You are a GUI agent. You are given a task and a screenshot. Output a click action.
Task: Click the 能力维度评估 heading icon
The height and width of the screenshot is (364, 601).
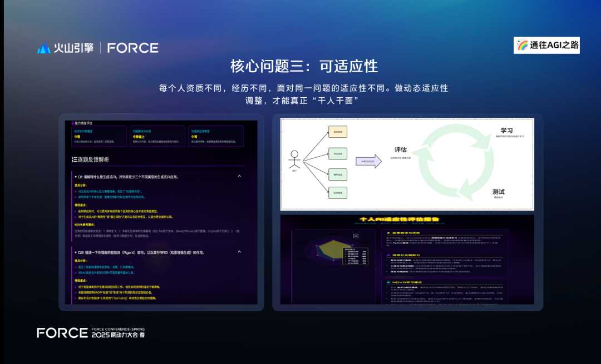73,123
